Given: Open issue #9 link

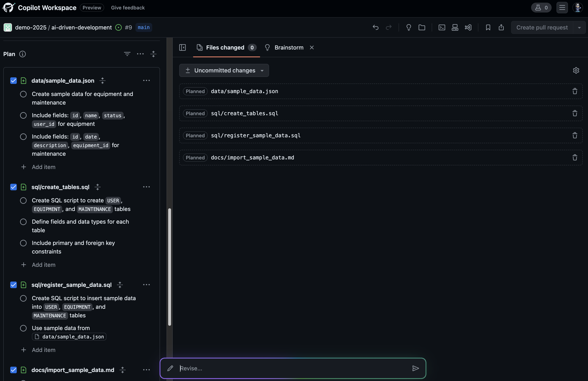Looking at the screenshot, I should (x=128, y=27).
